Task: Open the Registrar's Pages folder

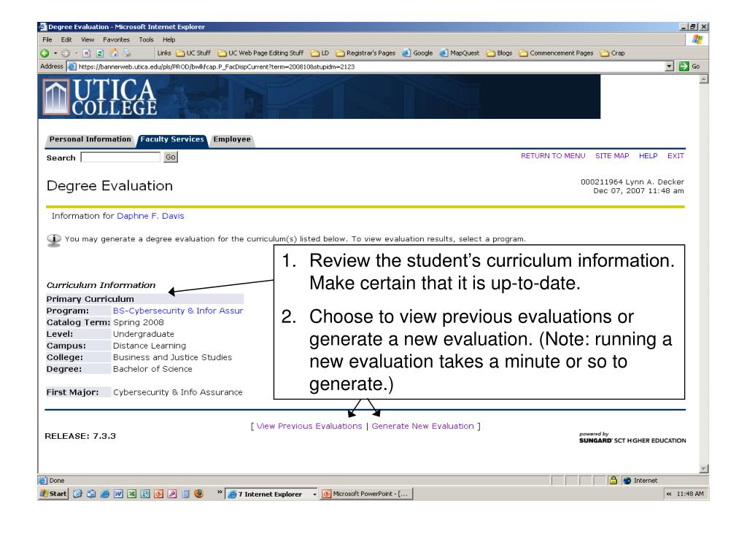Action: 365,53
